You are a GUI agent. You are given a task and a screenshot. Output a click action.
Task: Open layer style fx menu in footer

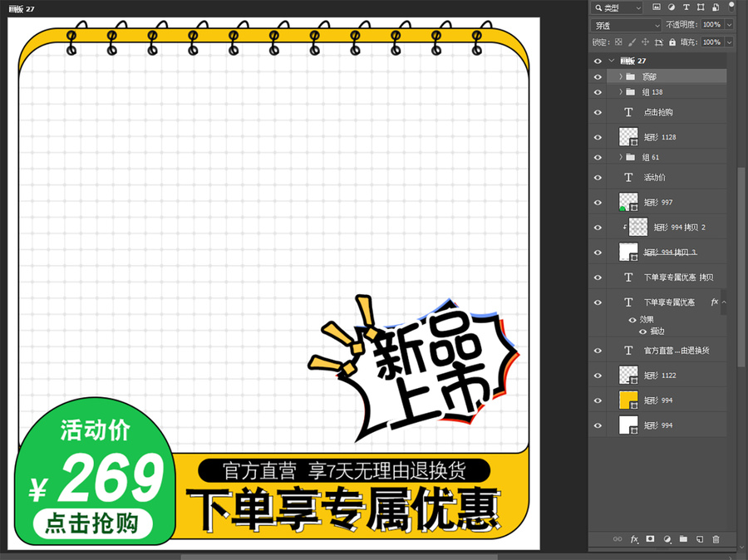(634, 539)
